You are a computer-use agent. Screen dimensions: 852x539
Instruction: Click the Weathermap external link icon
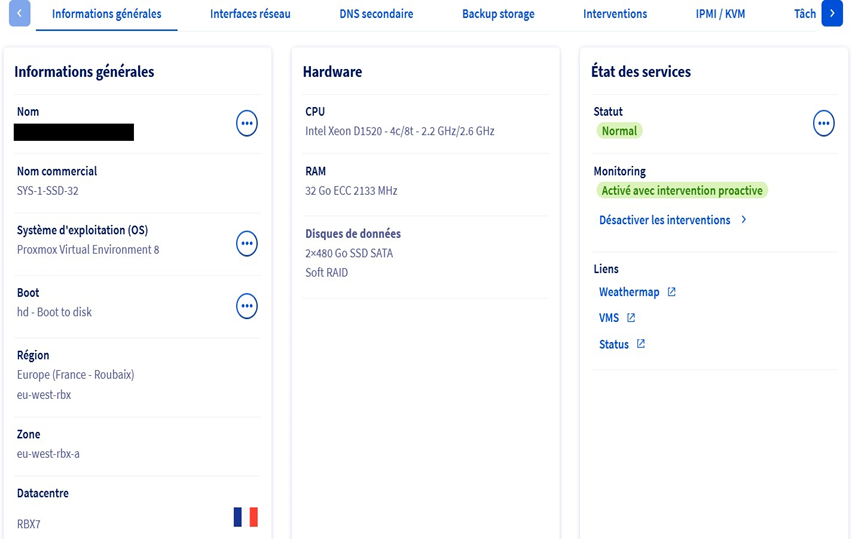[x=672, y=292]
